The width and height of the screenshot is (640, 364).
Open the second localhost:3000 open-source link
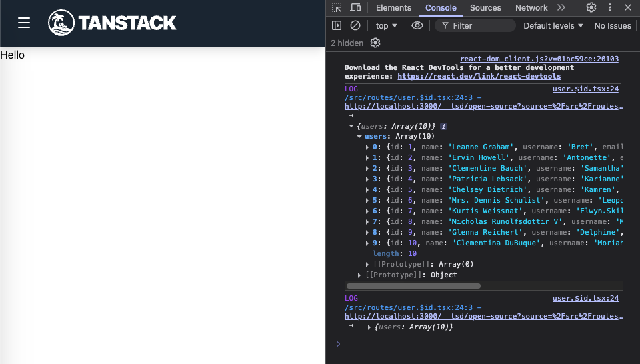484,316
